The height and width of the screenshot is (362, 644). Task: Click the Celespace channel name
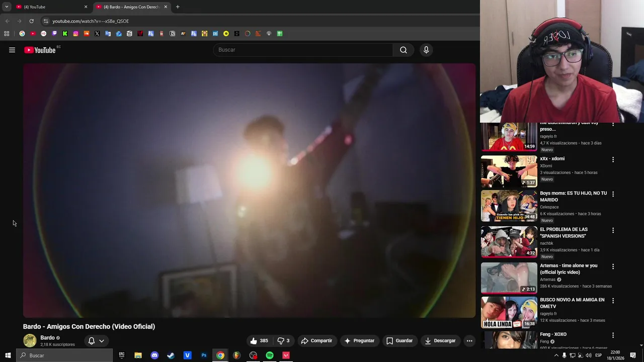click(x=549, y=207)
